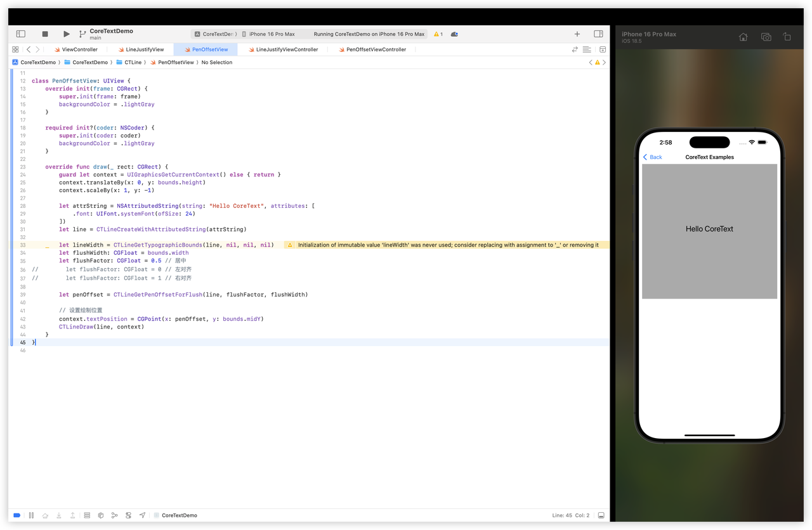Image resolution: width=812 pixels, height=530 pixels.
Task: Click the Run (play) button
Action: (67, 34)
